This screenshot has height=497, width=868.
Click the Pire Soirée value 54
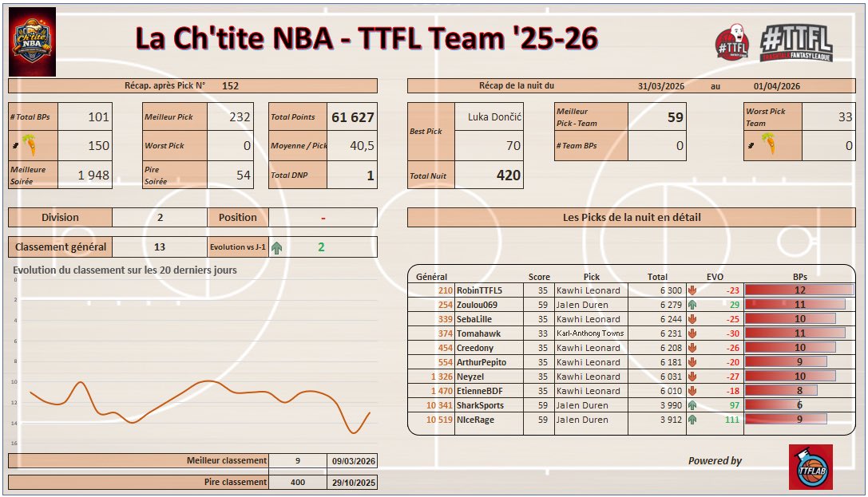[x=244, y=176]
